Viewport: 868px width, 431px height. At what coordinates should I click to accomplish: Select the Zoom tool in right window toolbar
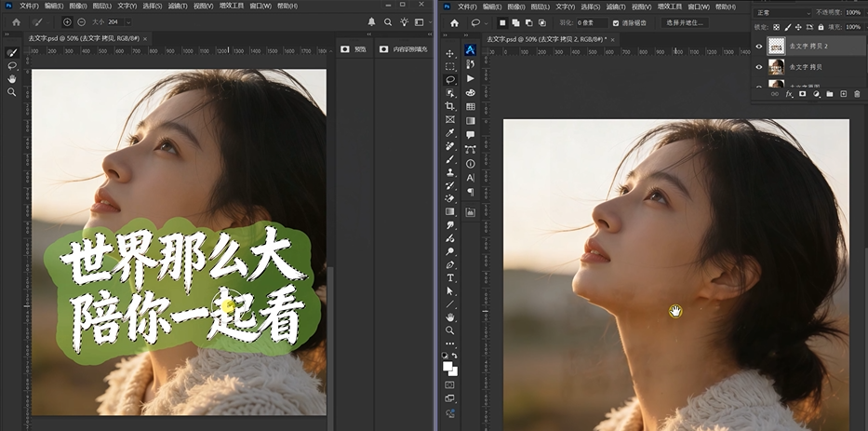click(450, 330)
